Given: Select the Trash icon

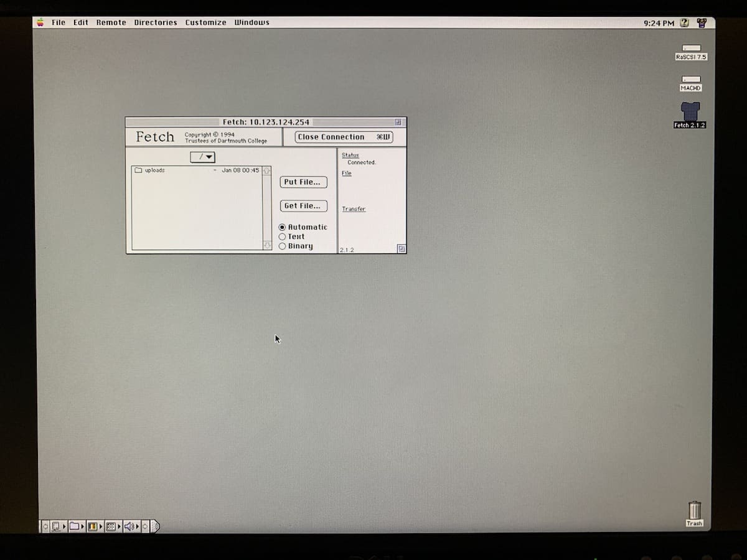Looking at the screenshot, I should tap(694, 513).
